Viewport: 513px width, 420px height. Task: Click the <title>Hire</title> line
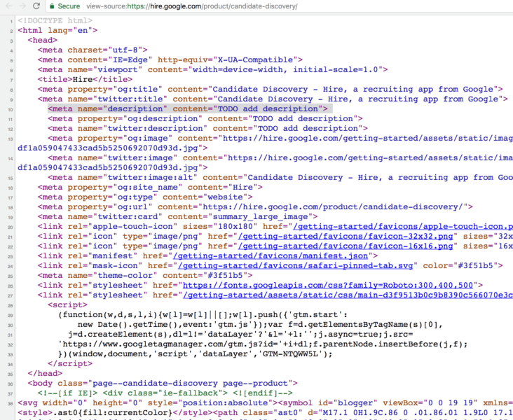coord(85,79)
